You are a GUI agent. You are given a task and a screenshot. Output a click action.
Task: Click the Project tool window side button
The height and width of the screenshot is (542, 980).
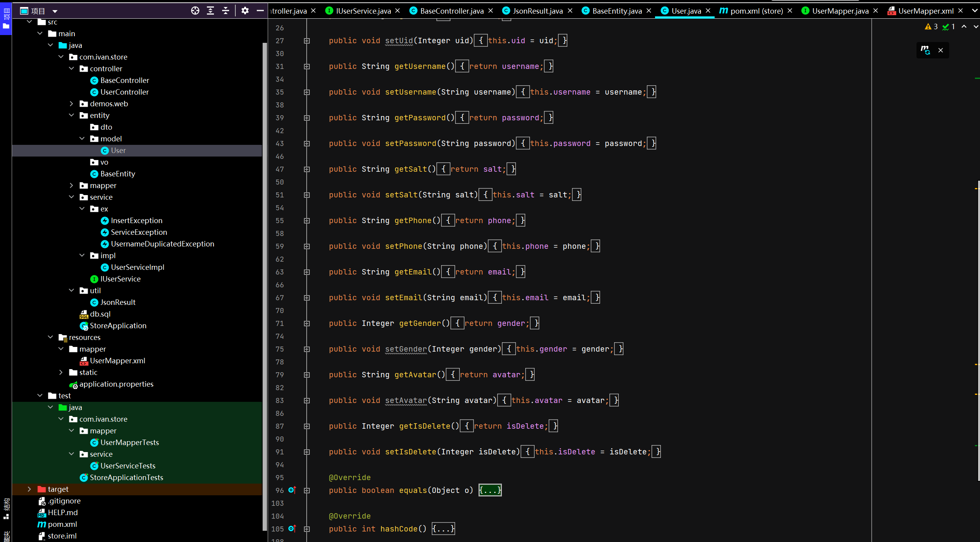(6, 19)
